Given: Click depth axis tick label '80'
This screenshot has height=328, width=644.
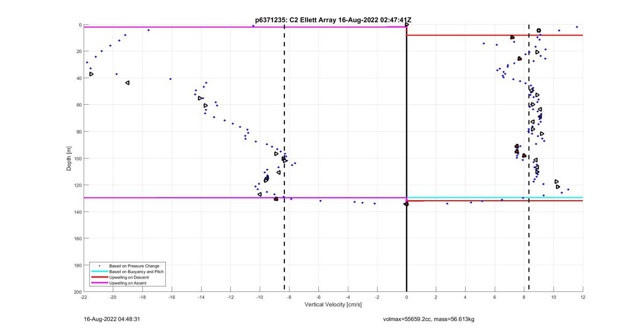Looking at the screenshot, I should pos(78,132).
